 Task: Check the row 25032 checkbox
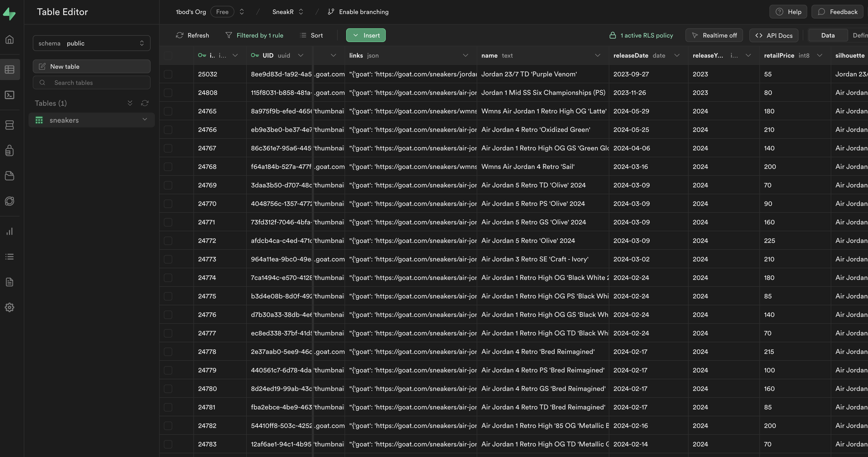(x=168, y=74)
